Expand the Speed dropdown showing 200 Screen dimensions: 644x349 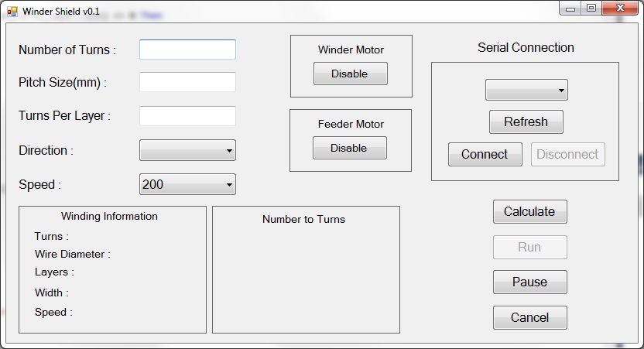187,184
